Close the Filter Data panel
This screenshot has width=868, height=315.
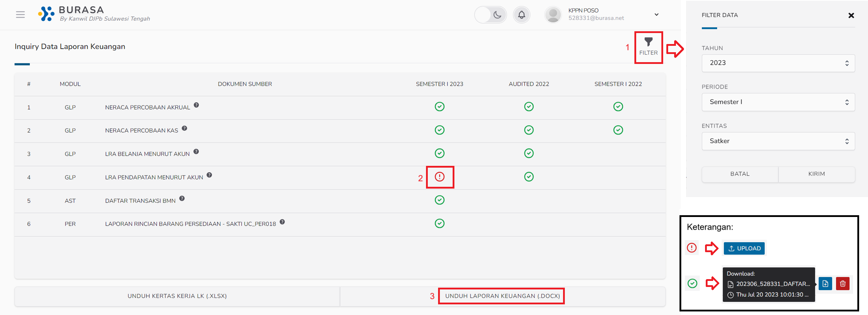pos(851,15)
